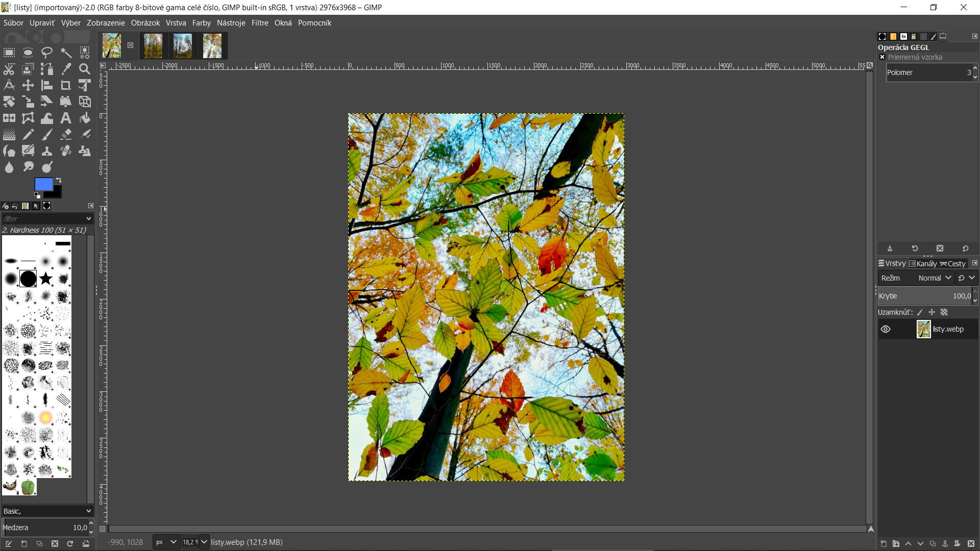Image resolution: width=980 pixels, height=551 pixels.
Task: Select the Smudge finger tool
Action: click(28, 167)
